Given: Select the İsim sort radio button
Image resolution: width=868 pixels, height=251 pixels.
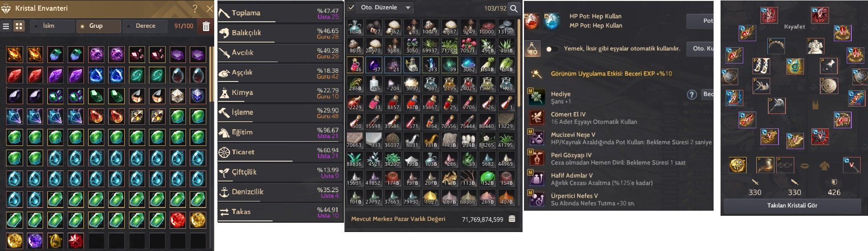Looking at the screenshot, I should coord(37,26).
